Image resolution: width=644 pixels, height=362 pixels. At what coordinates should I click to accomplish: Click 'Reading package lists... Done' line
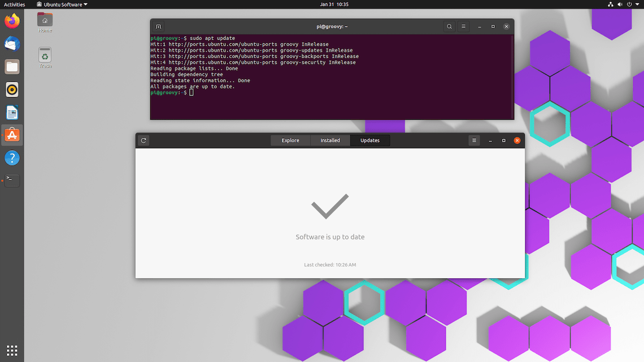(x=194, y=68)
